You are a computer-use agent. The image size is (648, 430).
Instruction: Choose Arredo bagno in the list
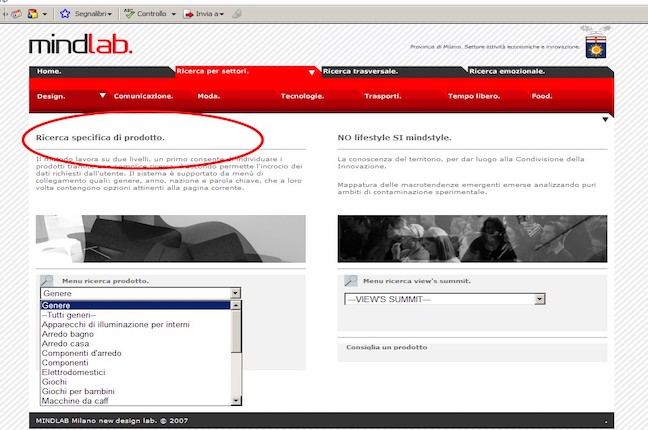136,334
